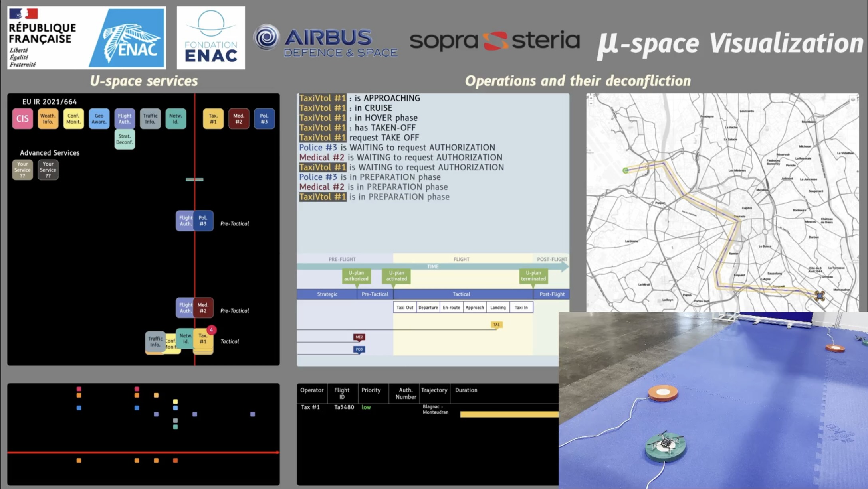Select the CIS service icon

point(22,118)
